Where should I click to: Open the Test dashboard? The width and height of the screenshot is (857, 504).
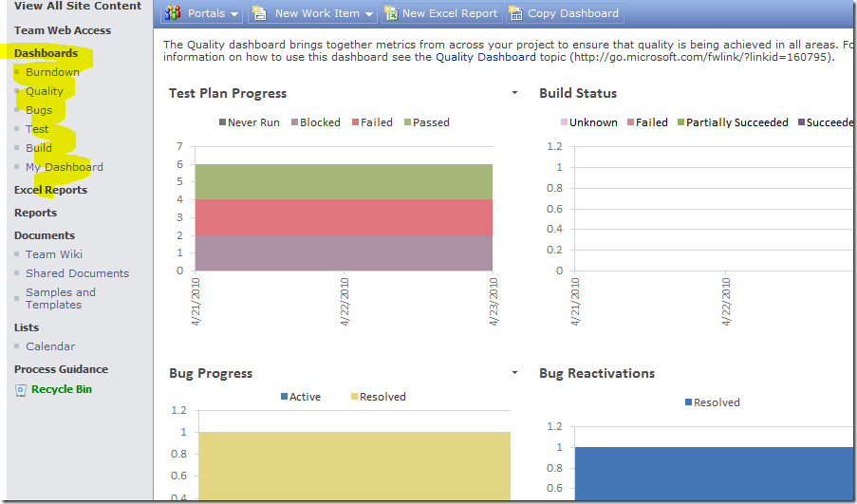tap(37, 129)
